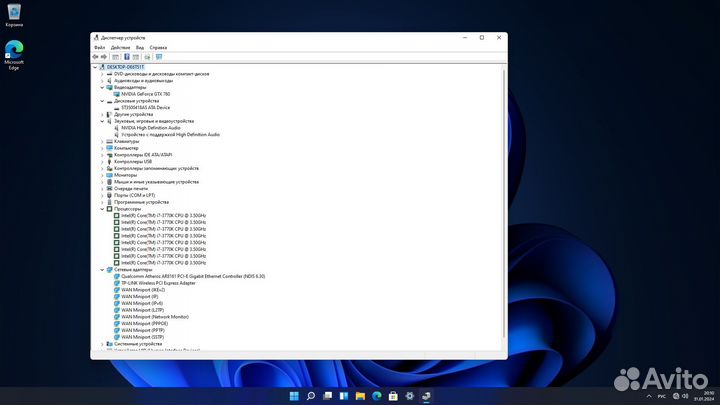Select the topmost Intel Core i7-3770K processor entry

(163, 215)
